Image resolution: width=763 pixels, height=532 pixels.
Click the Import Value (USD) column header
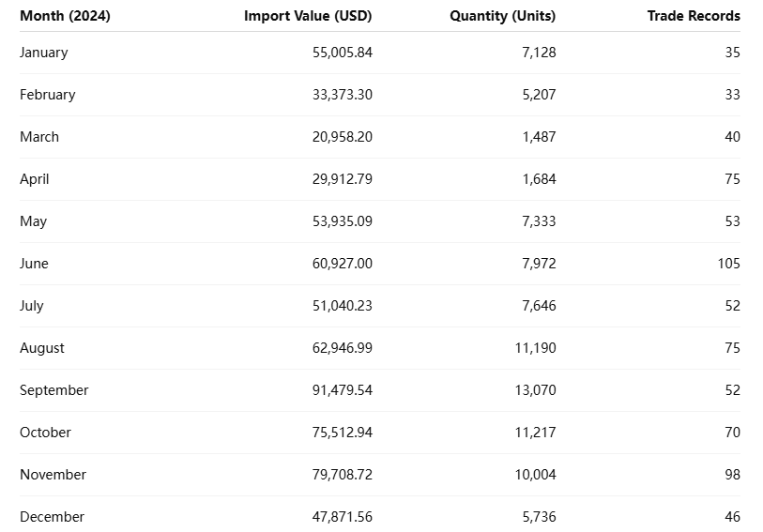click(308, 16)
